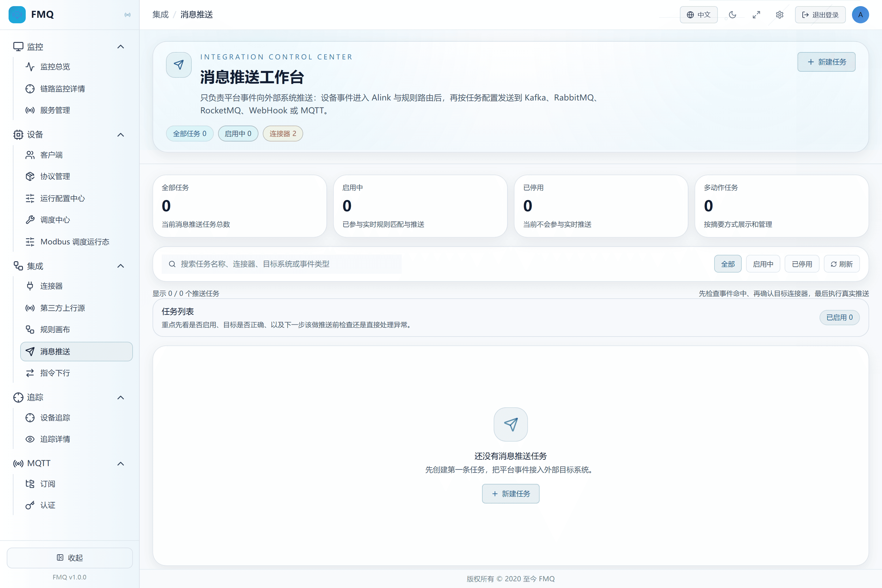Select 全部 filter
Viewport: 882px width, 588px height.
[x=728, y=264]
